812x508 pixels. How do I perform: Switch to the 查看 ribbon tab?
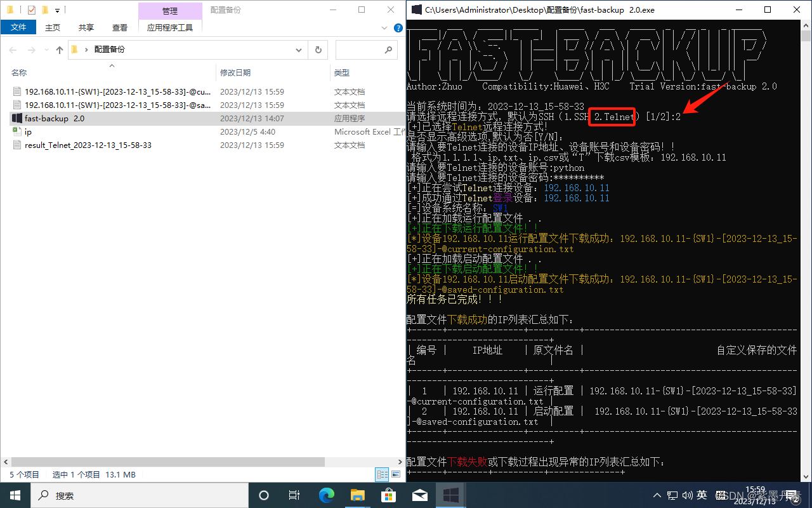[x=120, y=27]
